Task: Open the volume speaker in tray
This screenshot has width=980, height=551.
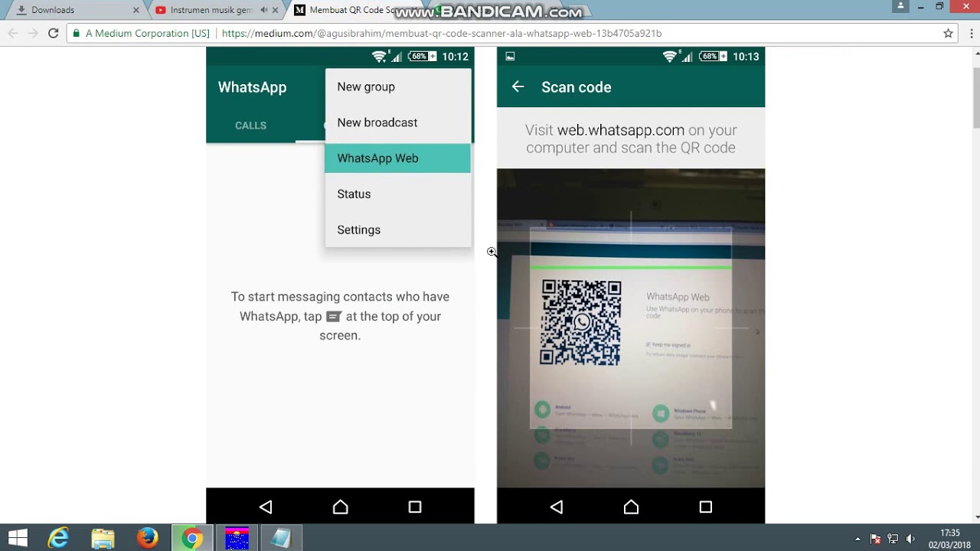Action: pos(910,539)
